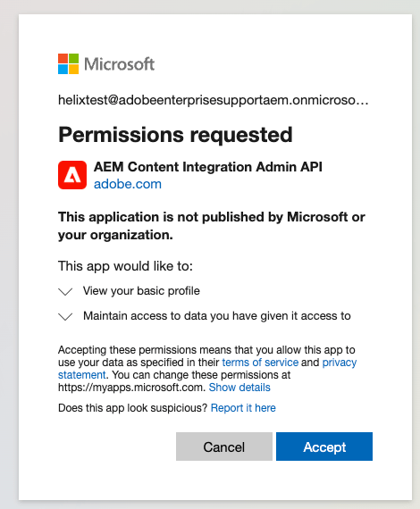Click Report it here link

(243, 408)
